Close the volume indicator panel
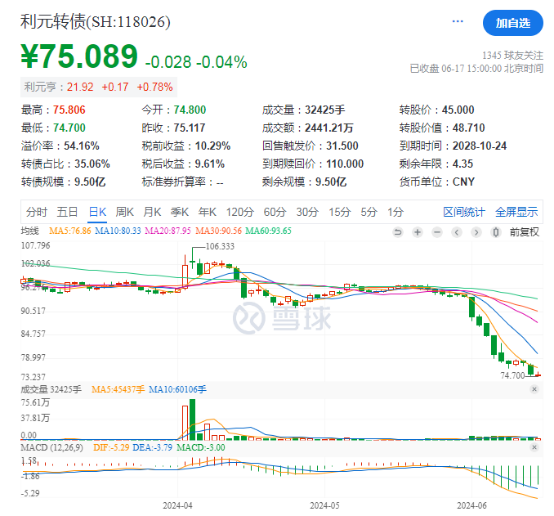 [x=534, y=389]
